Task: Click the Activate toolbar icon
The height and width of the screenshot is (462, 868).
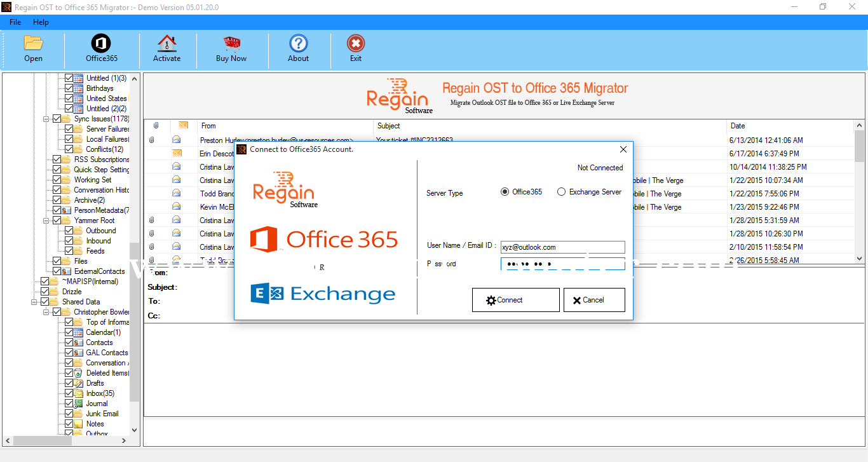Action: click(166, 43)
